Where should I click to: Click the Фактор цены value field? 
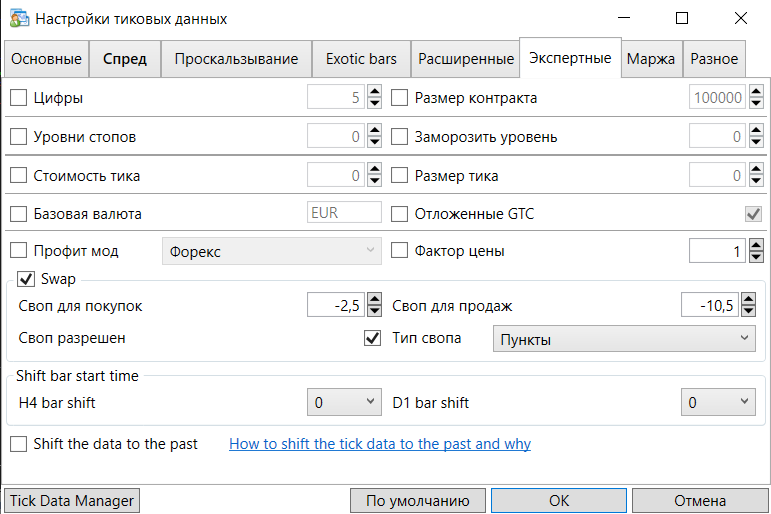click(x=718, y=251)
